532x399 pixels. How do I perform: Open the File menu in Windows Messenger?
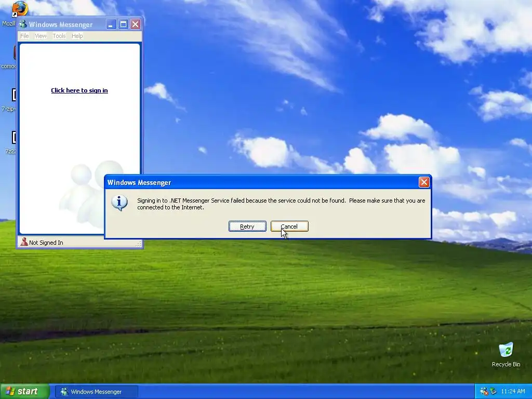coord(24,36)
